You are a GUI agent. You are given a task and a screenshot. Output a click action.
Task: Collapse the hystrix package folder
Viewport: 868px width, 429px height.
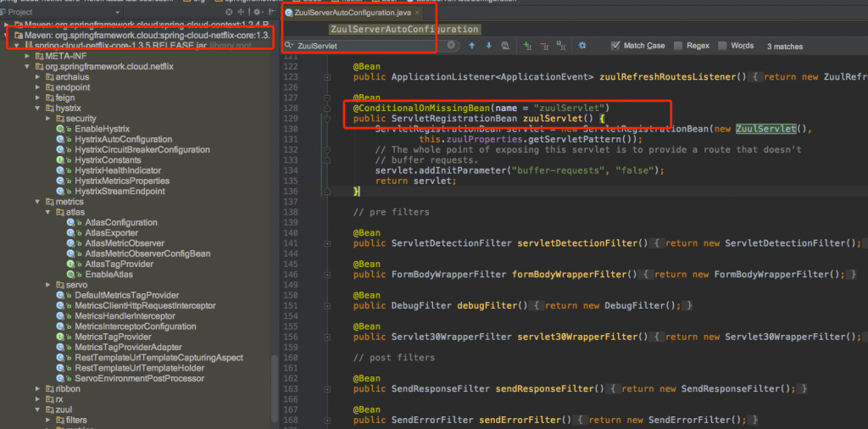pos(38,109)
